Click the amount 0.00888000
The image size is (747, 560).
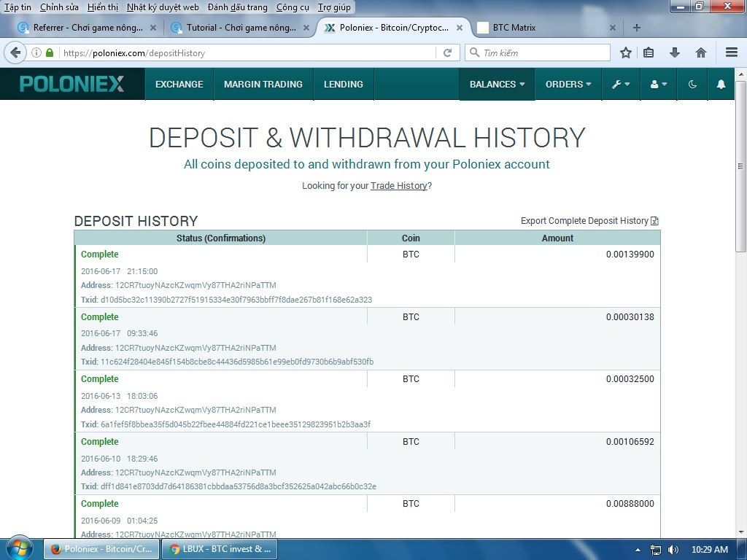click(630, 504)
